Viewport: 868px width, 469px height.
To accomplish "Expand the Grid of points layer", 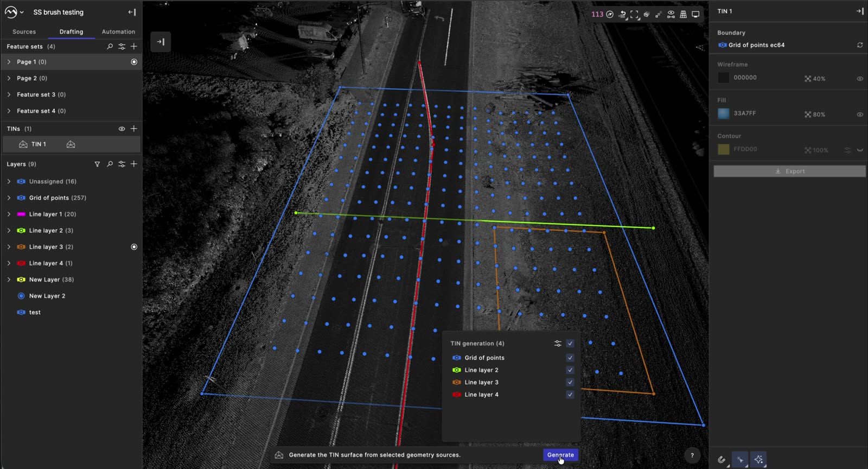I will [x=9, y=198].
